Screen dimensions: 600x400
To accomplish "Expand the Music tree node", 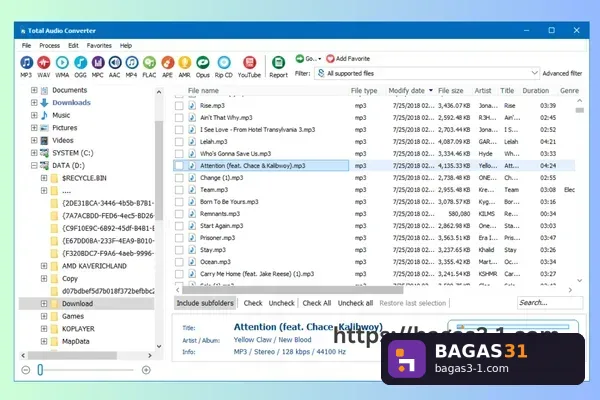I will [x=34, y=115].
